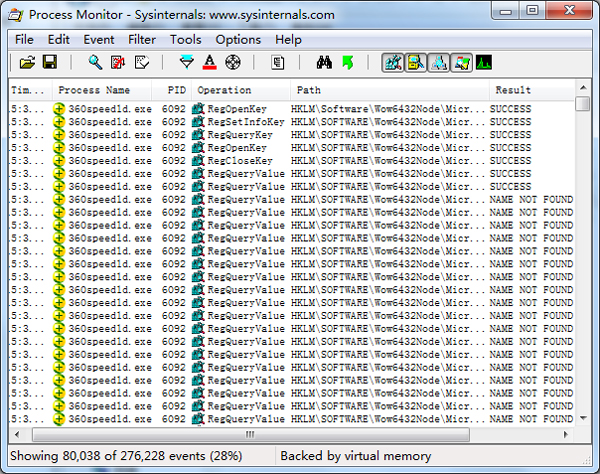This screenshot has height=474, width=600.
Task: Click the Time column header
Action: click(x=30, y=90)
